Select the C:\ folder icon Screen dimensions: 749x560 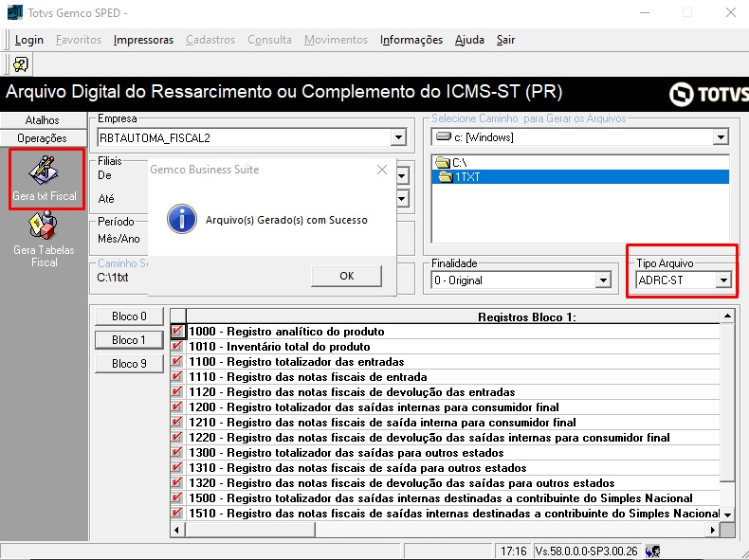pos(443,162)
